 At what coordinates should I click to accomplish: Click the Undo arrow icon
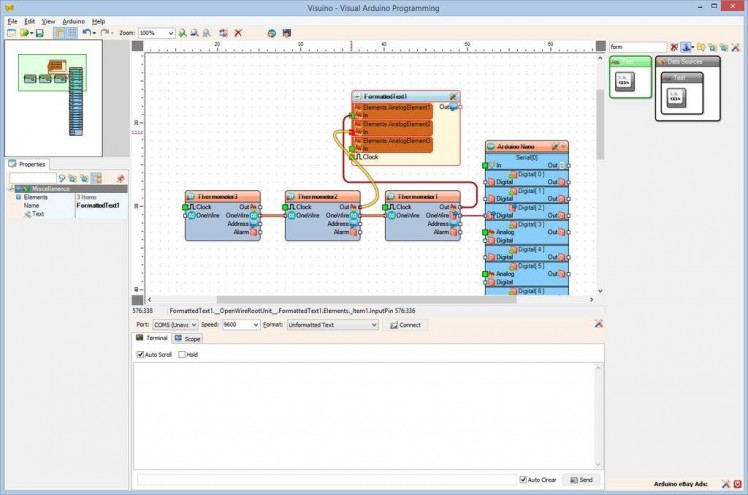[x=86, y=33]
